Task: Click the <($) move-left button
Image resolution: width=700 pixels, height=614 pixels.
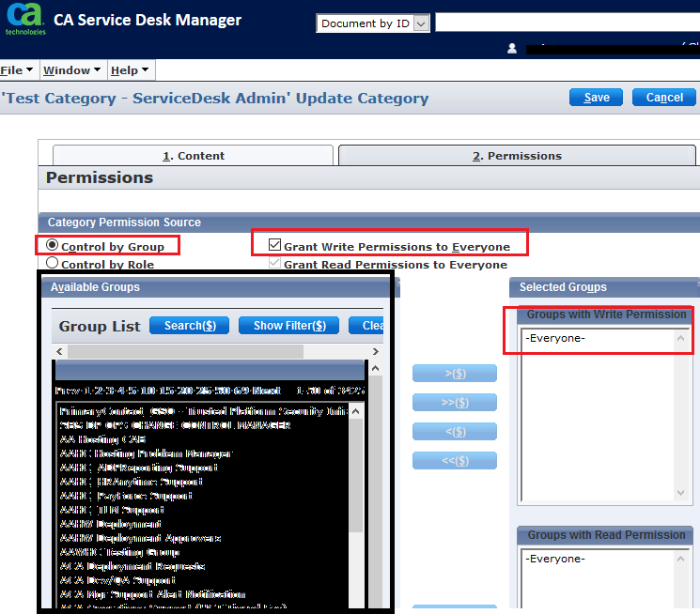Action: [455, 432]
